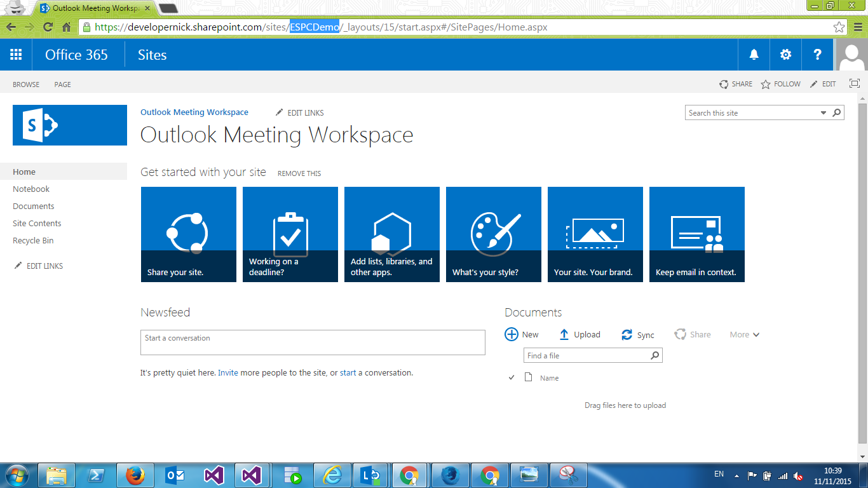Edit the page via pencil icon
Viewport: 868px width, 488px height.
[x=823, y=84]
